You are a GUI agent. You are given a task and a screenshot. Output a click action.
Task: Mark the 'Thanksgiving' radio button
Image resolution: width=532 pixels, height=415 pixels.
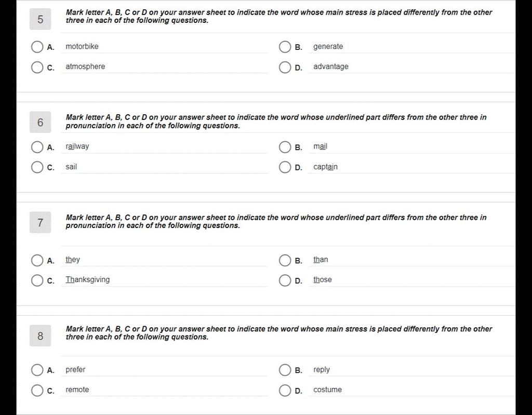[37, 280]
